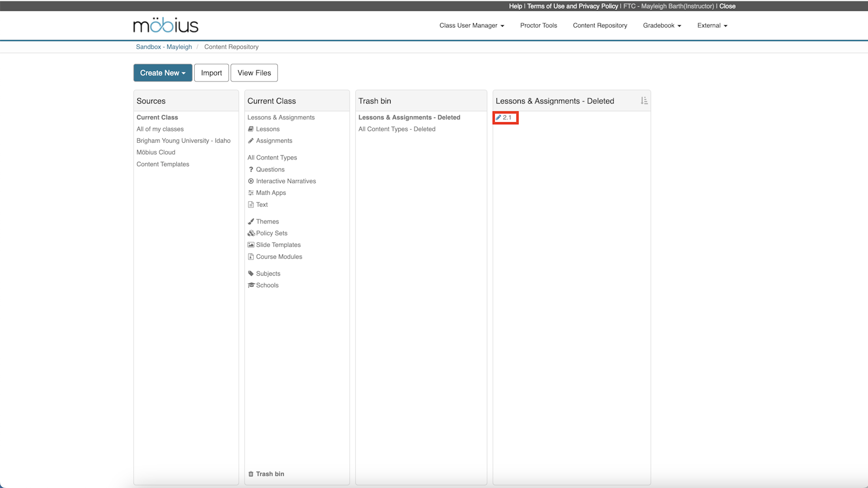Image resolution: width=868 pixels, height=488 pixels.
Task: Open the External dropdown menu
Action: tap(712, 26)
